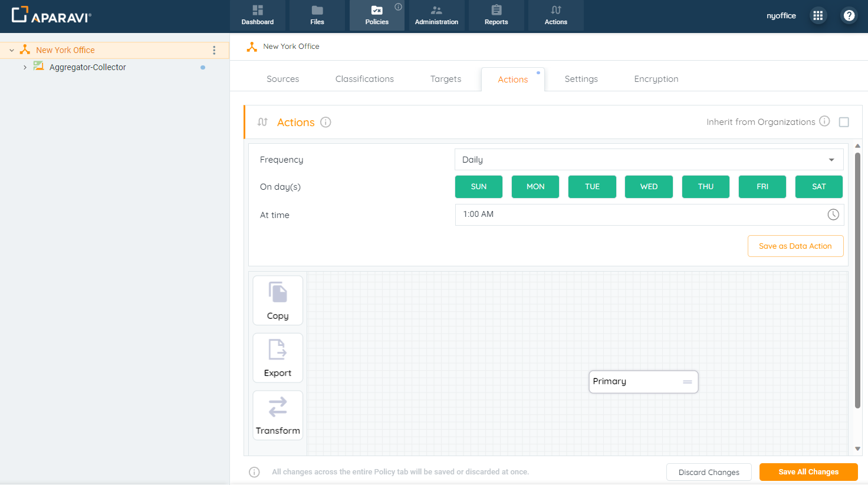Expand the Aggregator-Collector tree node
The height and width of the screenshot is (485, 868).
[x=25, y=67]
